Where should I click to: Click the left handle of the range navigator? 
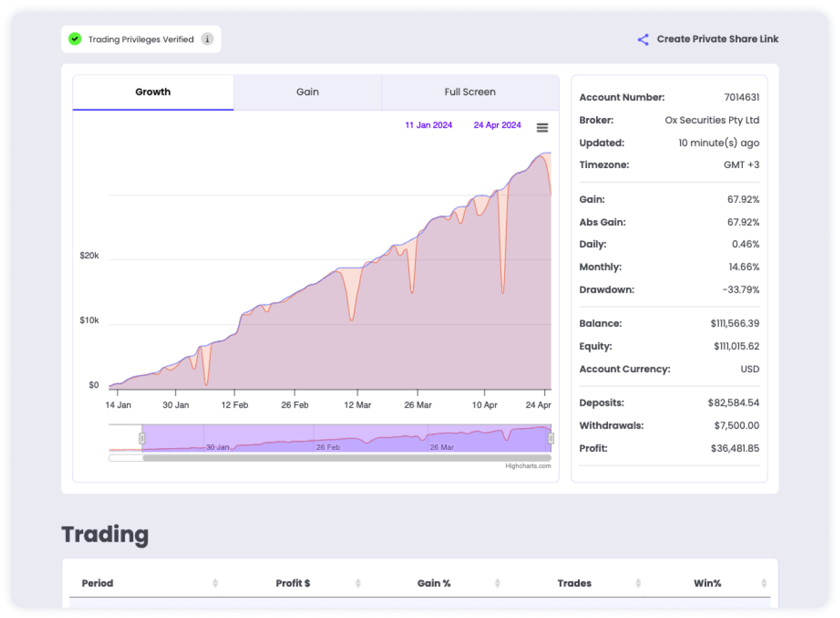coord(142,438)
